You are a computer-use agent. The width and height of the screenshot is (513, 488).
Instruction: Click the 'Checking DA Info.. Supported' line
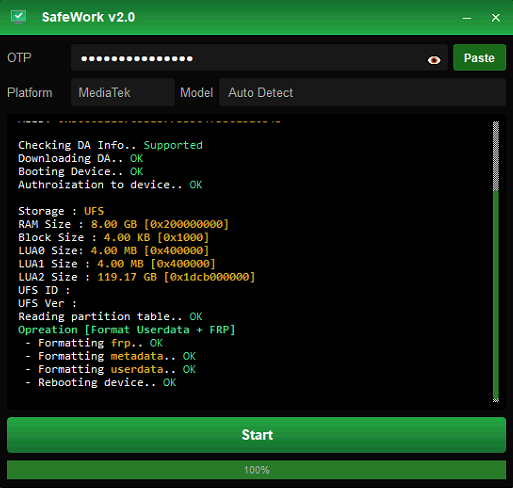[110, 145]
